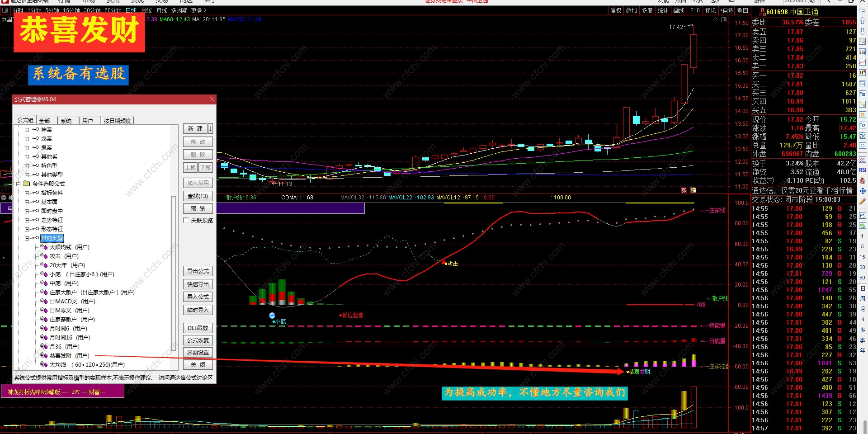This screenshot has width=868, height=434.
Task: Click the down arrow icon in right sidebar
Action: point(863,31)
